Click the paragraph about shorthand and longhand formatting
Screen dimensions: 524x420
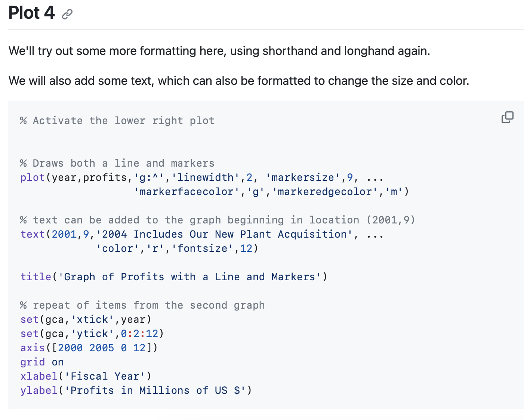219,51
